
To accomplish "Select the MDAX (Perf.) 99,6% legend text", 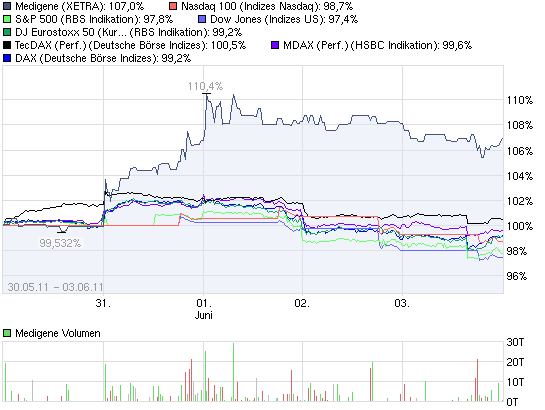I will [377, 45].
